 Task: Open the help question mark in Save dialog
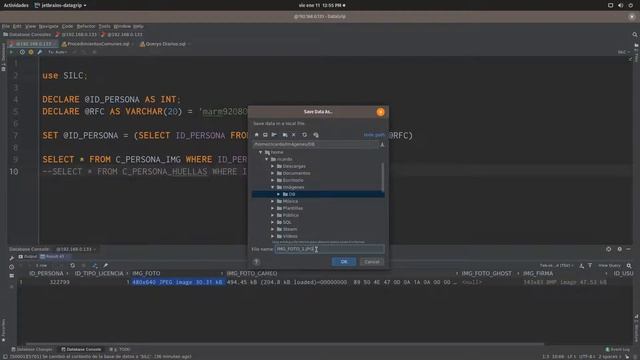point(256,262)
